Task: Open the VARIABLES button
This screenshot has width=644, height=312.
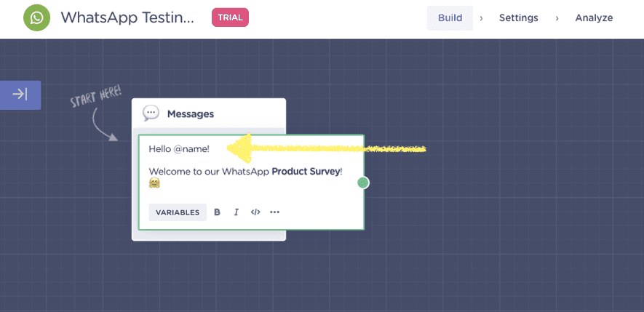Action: coord(178,212)
